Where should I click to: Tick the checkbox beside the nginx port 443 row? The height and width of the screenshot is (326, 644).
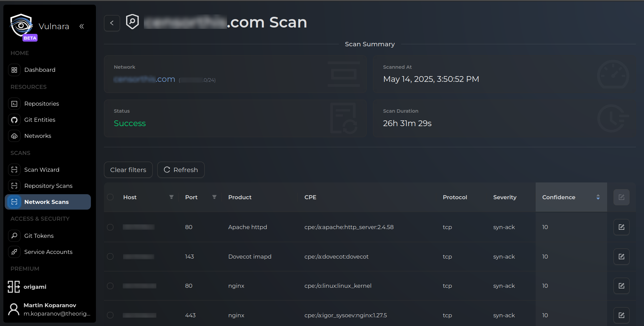coord(110,315)
